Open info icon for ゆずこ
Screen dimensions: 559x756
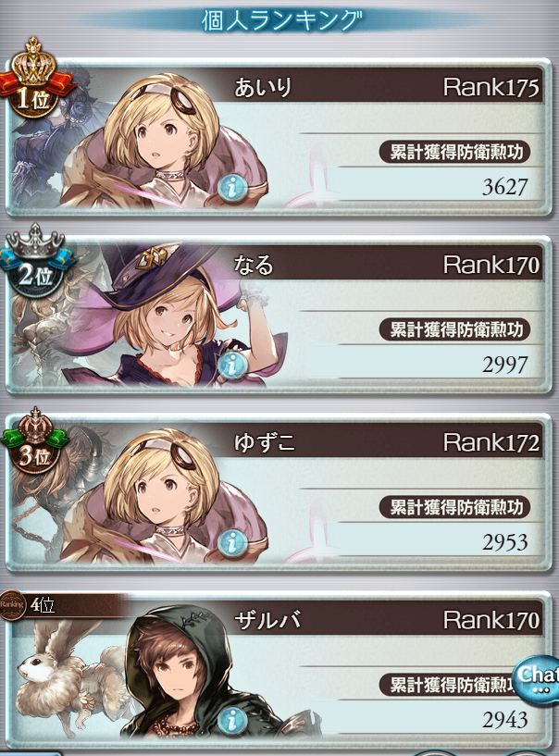(232, 542)
